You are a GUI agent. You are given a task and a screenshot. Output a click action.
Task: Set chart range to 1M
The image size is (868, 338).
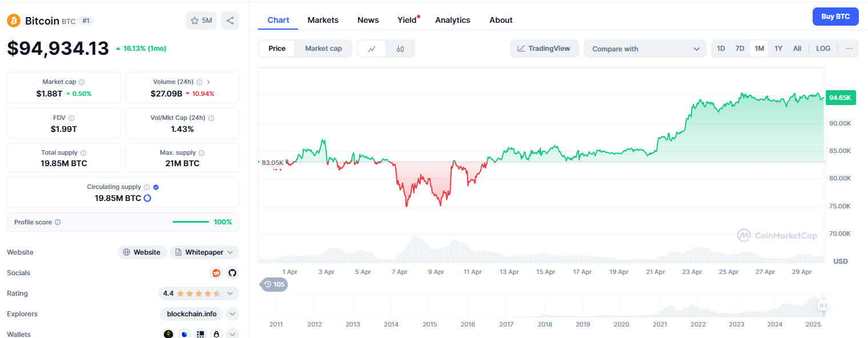tap(759, 49)
